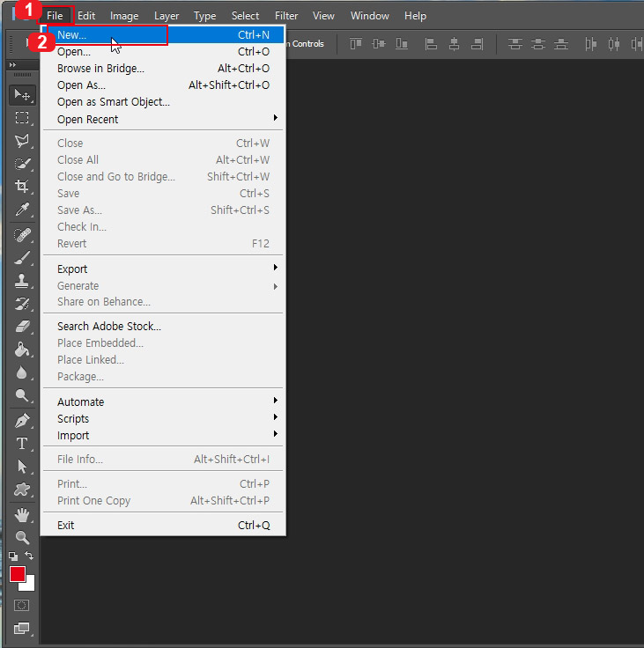Select the Hand tool
The height and width of the screenshot is (648, 644).
coord(22,515)
